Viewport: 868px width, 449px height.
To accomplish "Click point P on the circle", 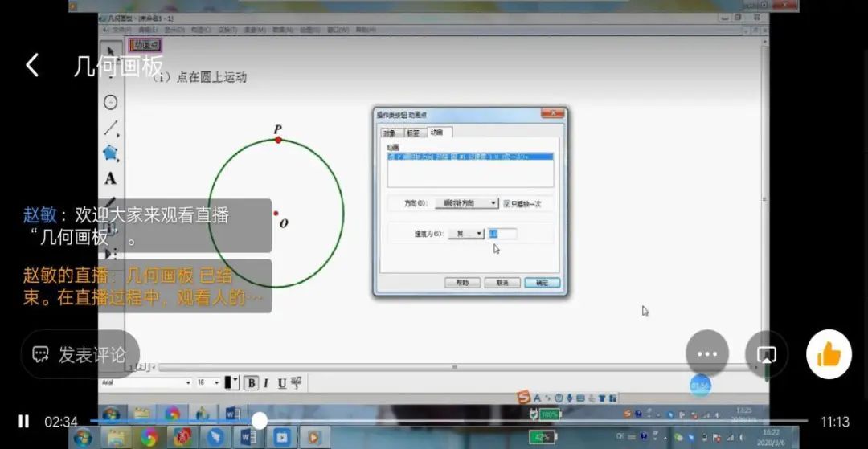I will pos(278,140).
